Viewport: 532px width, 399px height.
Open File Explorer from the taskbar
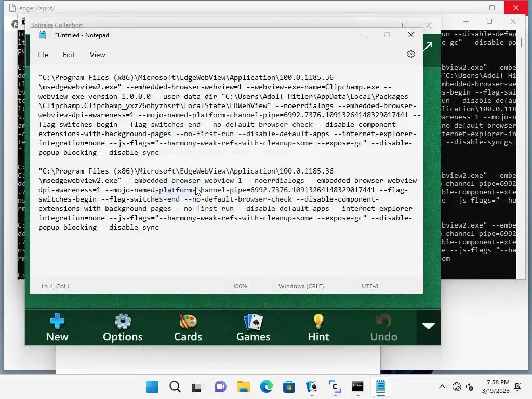click(x=243, y=387)
